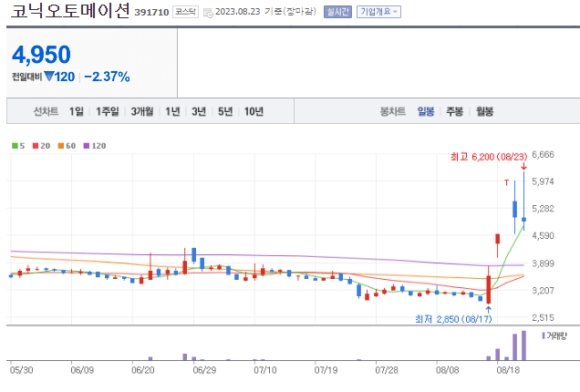Select 월봉 monthly candle chart

[x=484, y=111]
